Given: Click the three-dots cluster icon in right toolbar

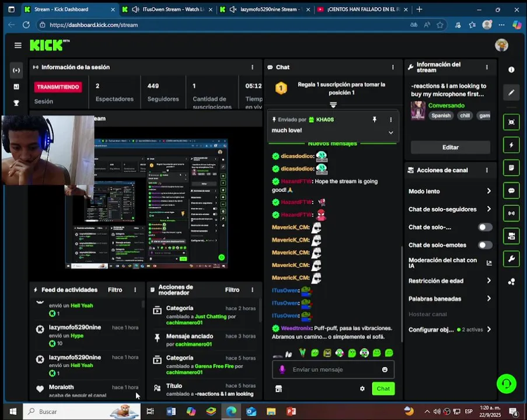Looking at the screenshot, I should pos(511,282).
